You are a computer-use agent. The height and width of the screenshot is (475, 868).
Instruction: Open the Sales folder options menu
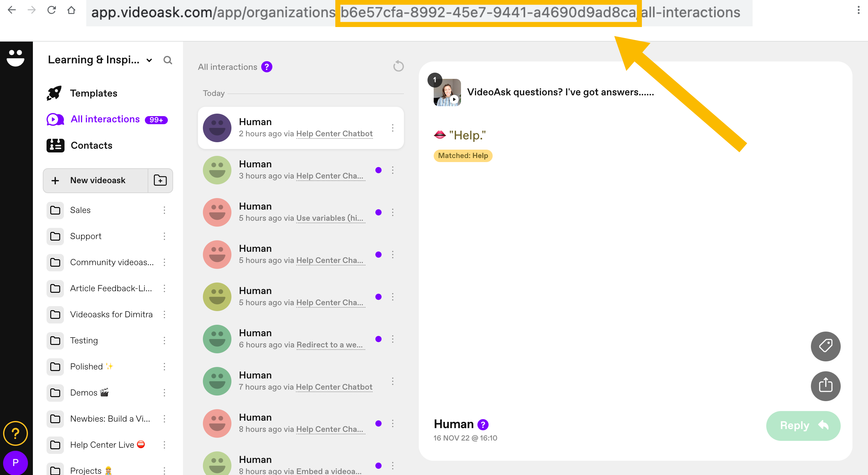click(164, 210)
